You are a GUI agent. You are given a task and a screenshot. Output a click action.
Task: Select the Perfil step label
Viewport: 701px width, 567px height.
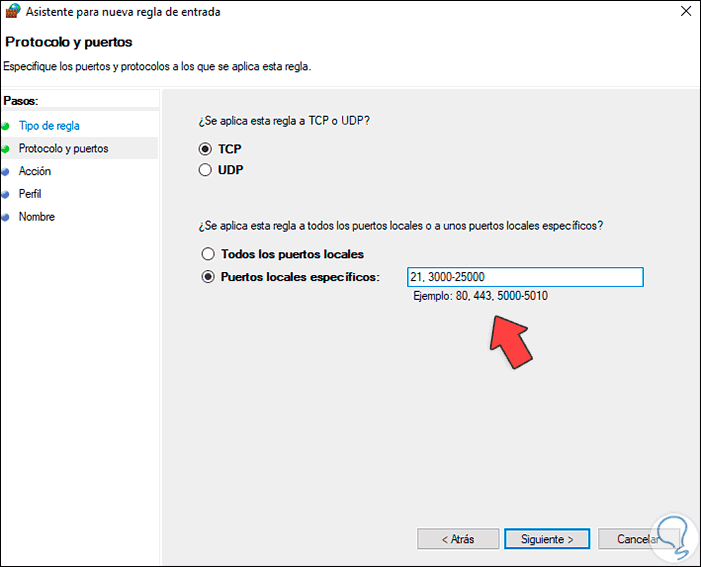(x=30, y=194)
